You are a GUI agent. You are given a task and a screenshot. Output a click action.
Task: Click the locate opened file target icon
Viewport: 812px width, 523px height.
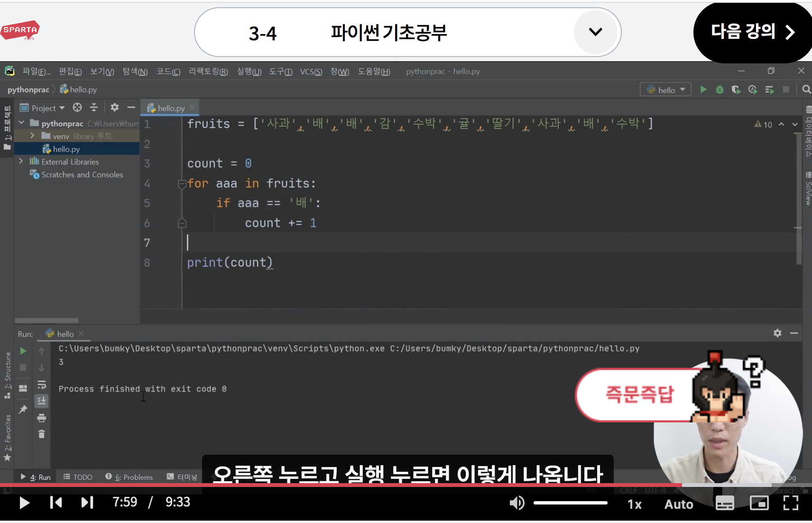pos(77,107)
